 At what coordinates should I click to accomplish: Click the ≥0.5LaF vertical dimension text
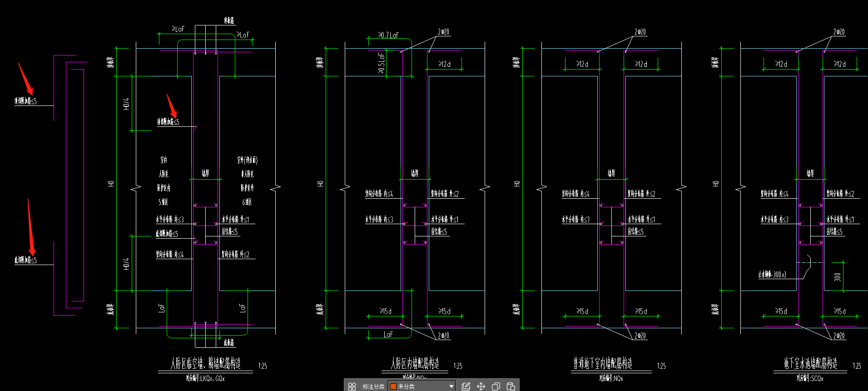[382, 63]
